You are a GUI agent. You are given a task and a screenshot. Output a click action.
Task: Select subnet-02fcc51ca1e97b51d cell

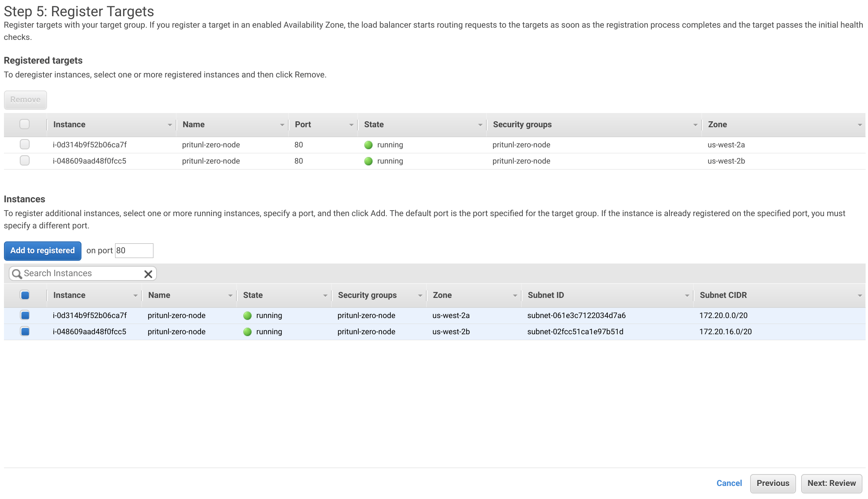[x=575, y=331]
